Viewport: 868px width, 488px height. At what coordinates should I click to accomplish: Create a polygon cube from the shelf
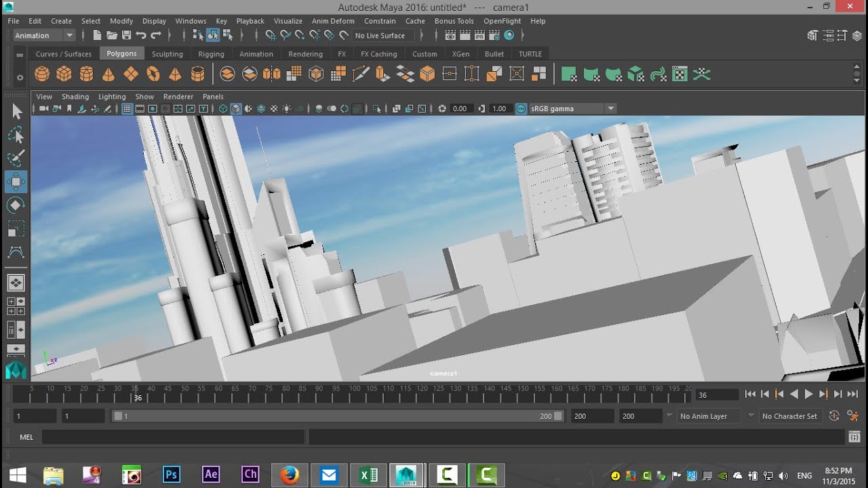64,74
